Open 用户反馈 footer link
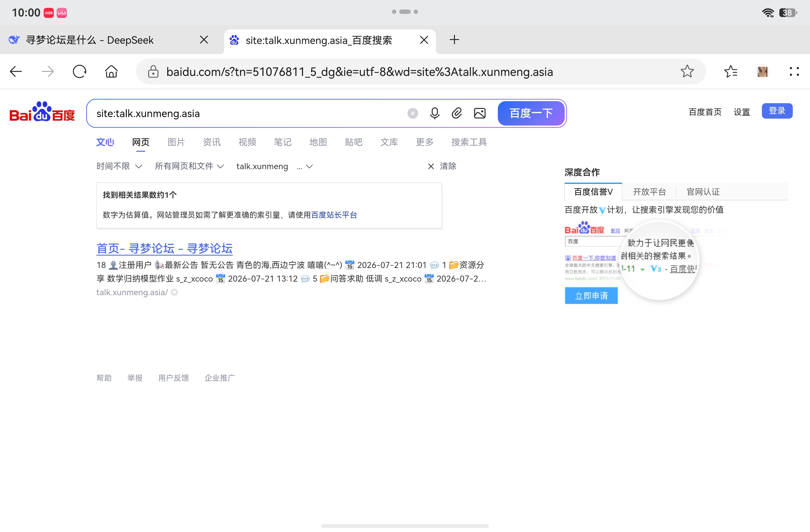Image resolution: width=810 pixels, height=532 pixels. [174, 378]
